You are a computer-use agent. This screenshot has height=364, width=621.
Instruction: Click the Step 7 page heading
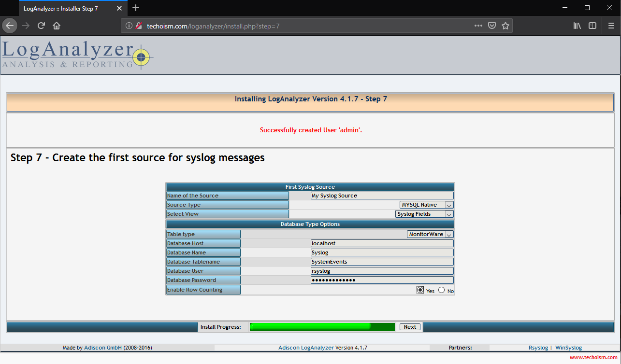coord(138,158)
